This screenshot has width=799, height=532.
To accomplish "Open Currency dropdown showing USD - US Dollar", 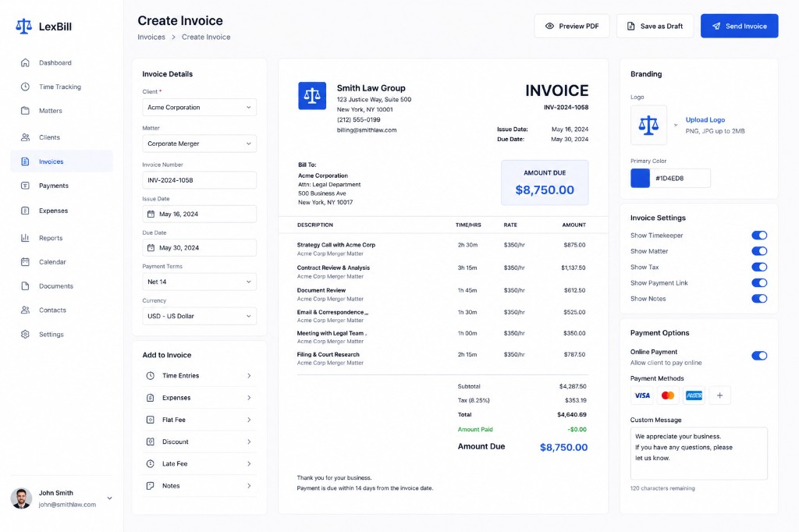I will (x=199, y=316).
